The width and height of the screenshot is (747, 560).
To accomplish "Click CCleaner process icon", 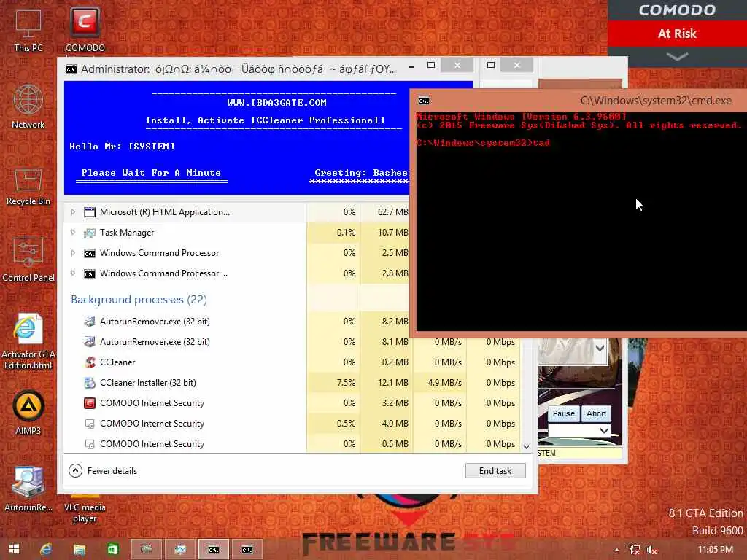I will click(x=90, y=362).
